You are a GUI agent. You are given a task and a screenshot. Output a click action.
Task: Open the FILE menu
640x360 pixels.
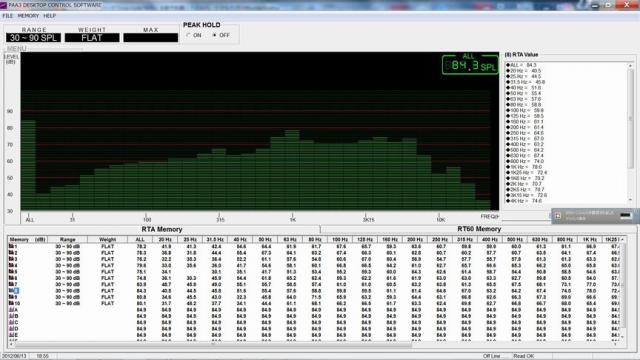point(8,16)
